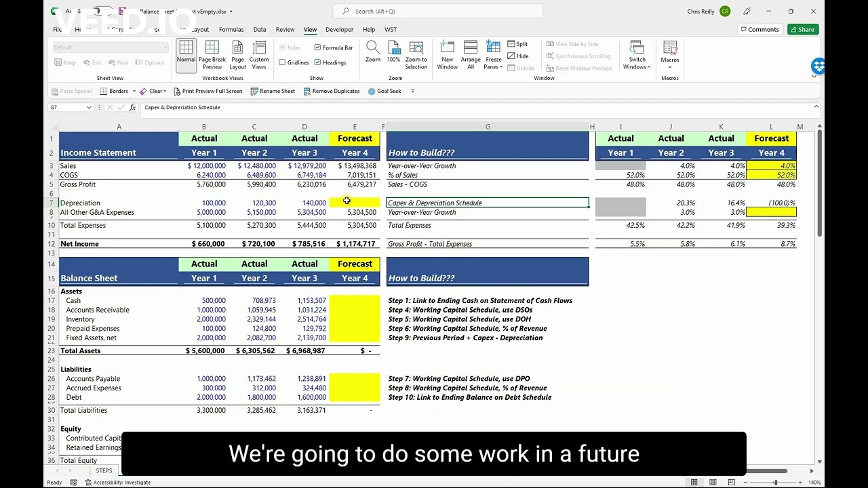Screen dimensions: 868x488
Task: Click the Share button
Action: (803, 29)
